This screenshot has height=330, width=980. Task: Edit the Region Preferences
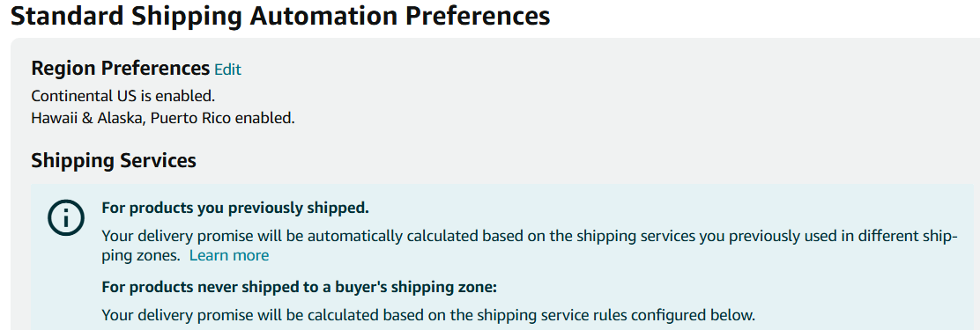(227, 70)
